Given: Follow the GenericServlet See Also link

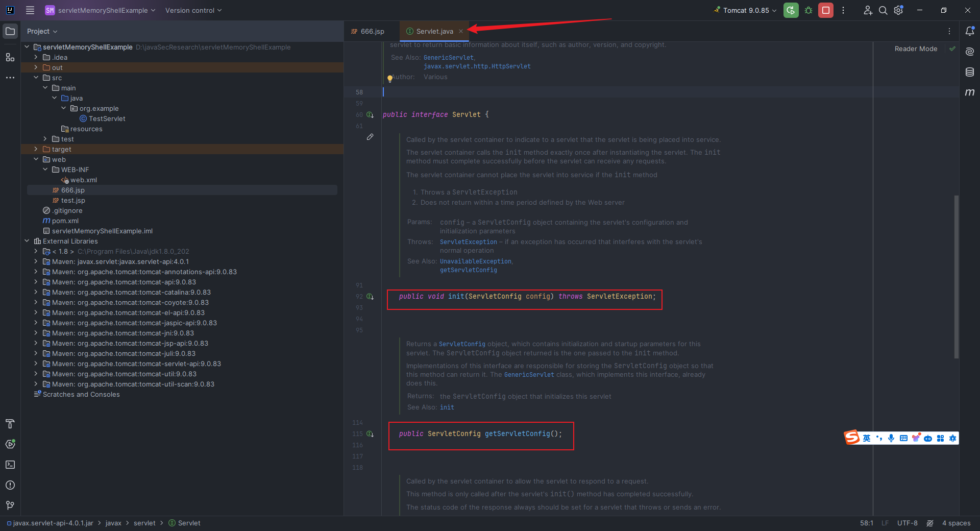Looking at the screenshot, I should 449,58.
